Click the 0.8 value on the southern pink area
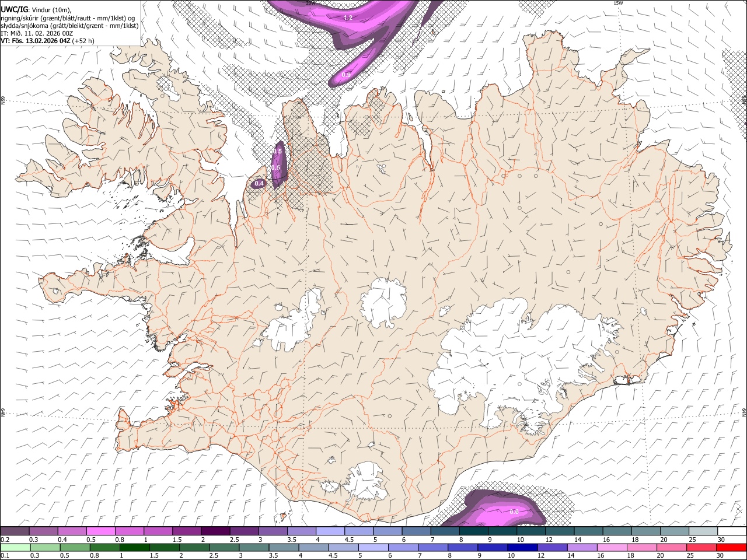 point(514,512)
